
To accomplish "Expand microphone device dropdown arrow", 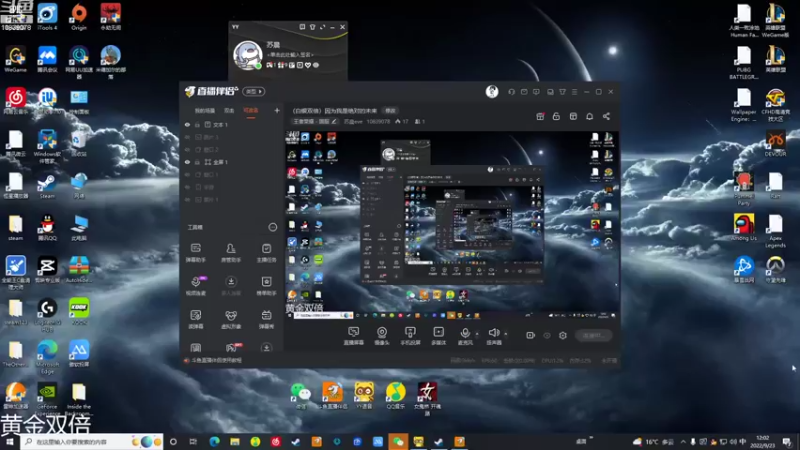I will click(x=477, y=334).
